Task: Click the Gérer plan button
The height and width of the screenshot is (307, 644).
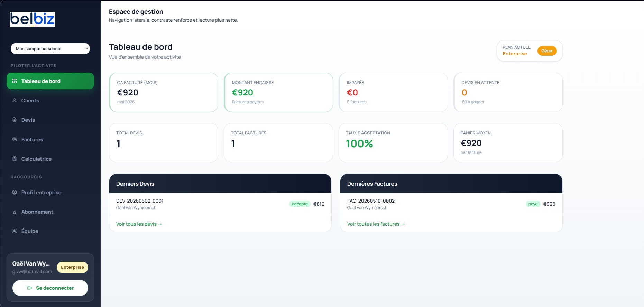Action: click(547, 51)
